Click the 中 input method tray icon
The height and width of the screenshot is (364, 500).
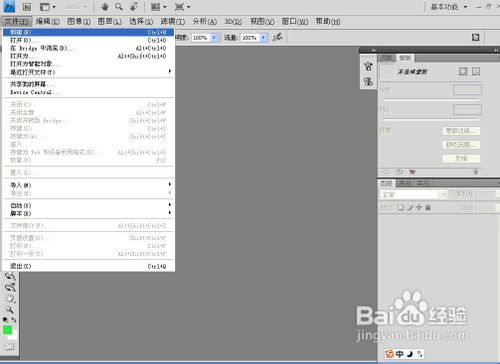point(400,354)
